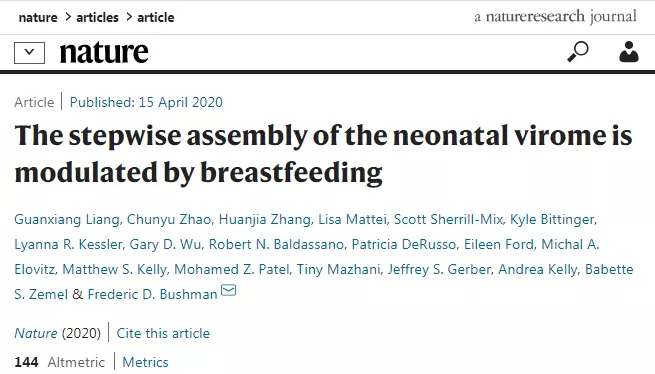Click the corresponding author envelope icon

pyautogui.click(x=228, y=290)
